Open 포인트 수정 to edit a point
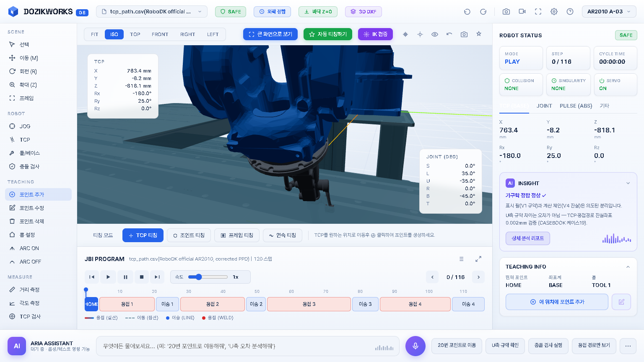The image size is (644, 362). tap(38, 208)
